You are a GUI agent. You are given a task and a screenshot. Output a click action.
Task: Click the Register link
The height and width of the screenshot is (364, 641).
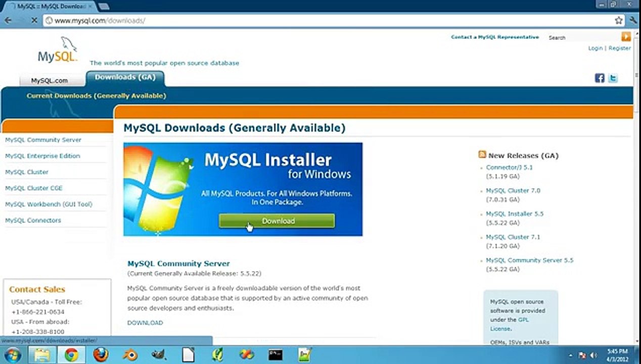tap(620, 48)
